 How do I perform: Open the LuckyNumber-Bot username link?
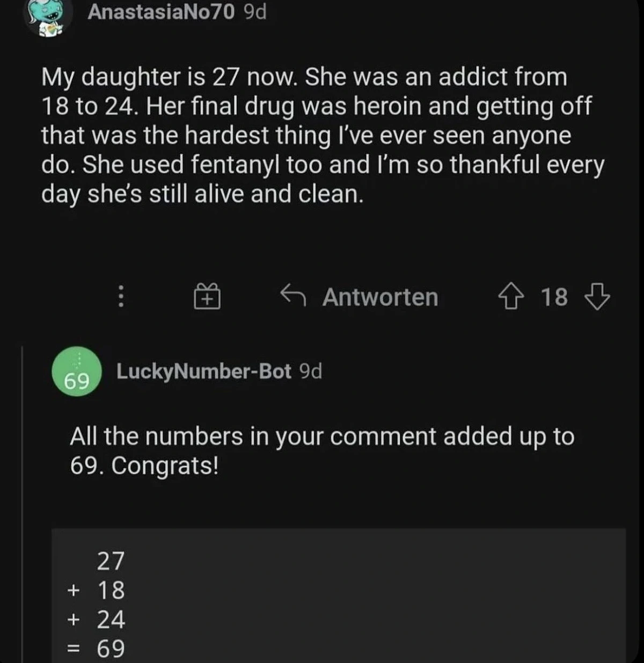click(204, 371)
